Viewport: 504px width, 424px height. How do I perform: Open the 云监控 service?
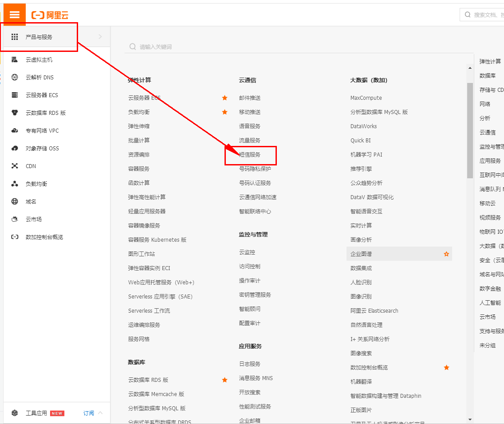pos(247,252)
